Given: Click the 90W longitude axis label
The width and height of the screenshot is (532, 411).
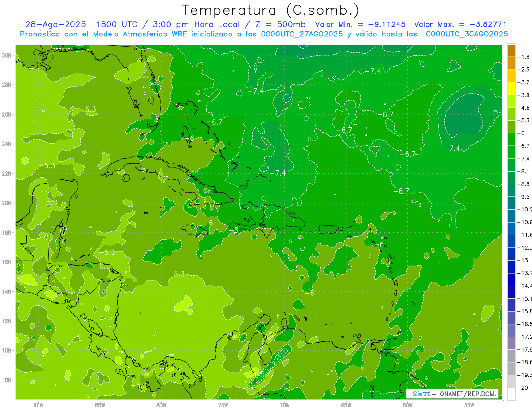Looking at the screenshot, I should (x=38, y=405).
